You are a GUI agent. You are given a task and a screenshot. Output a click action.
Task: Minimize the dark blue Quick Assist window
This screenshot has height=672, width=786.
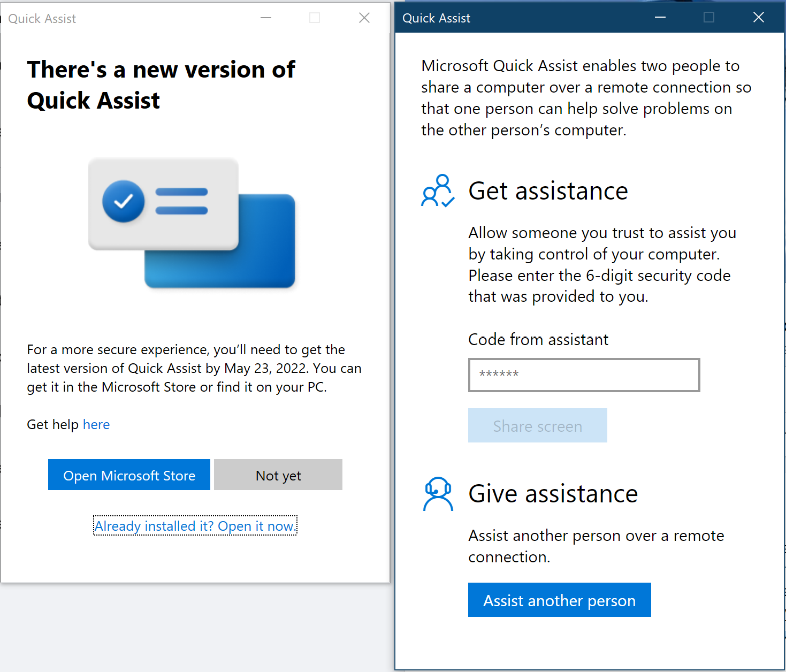660,18
